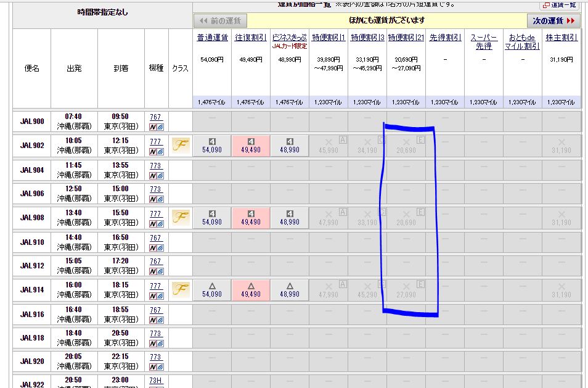Open aircraft type 777 link for JAL902
Image resolution: width=588 pixels, height=388 pixels.
tap(155, 141)
